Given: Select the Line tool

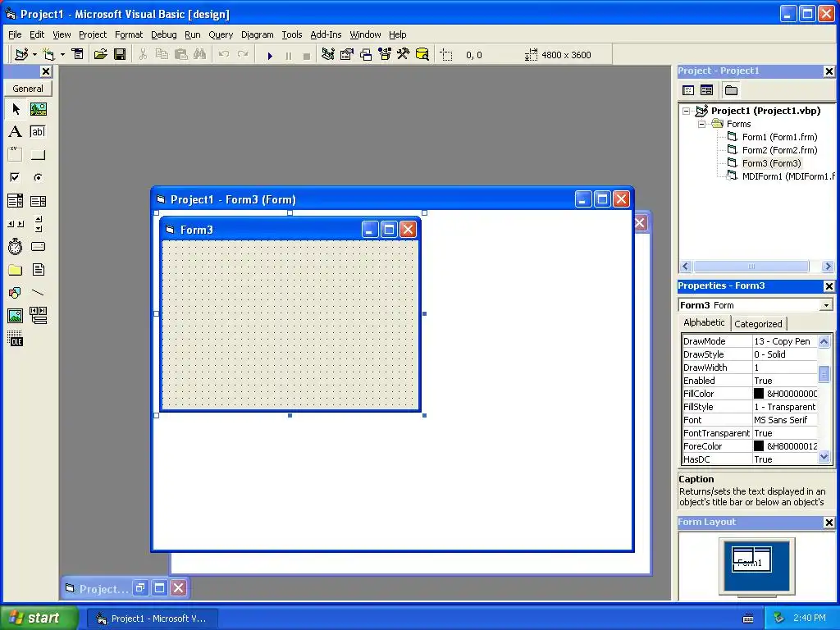Looking at the screenshot, I should 38,293.
